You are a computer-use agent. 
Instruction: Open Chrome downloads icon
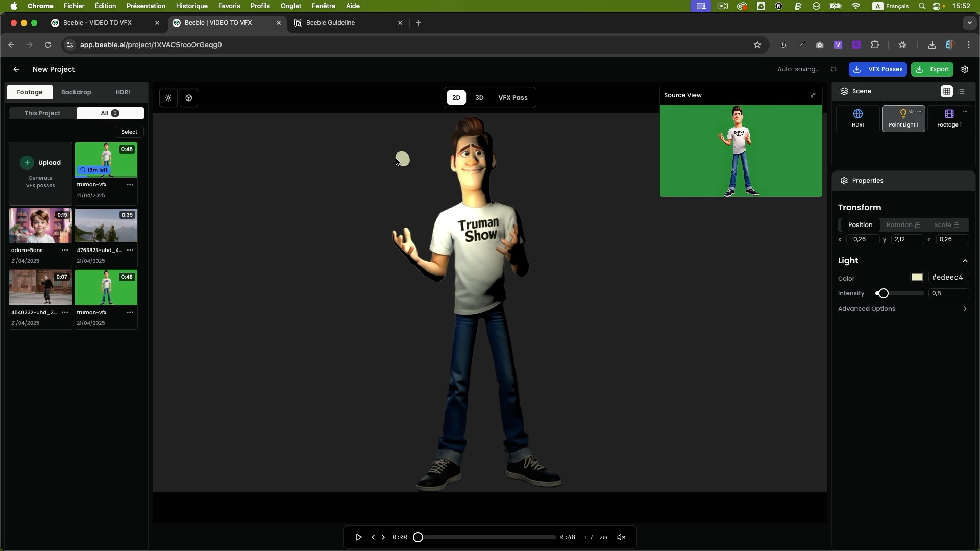click(932, 45)
